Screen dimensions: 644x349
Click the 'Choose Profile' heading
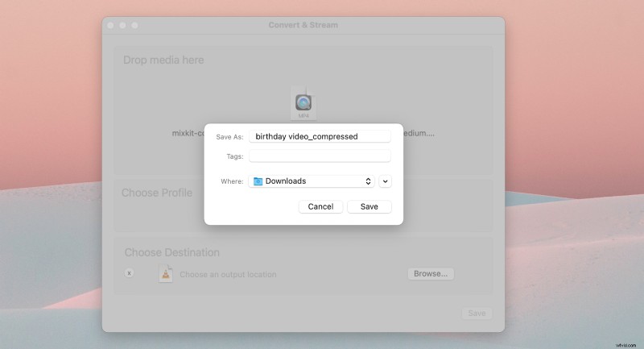pos(157,193)
